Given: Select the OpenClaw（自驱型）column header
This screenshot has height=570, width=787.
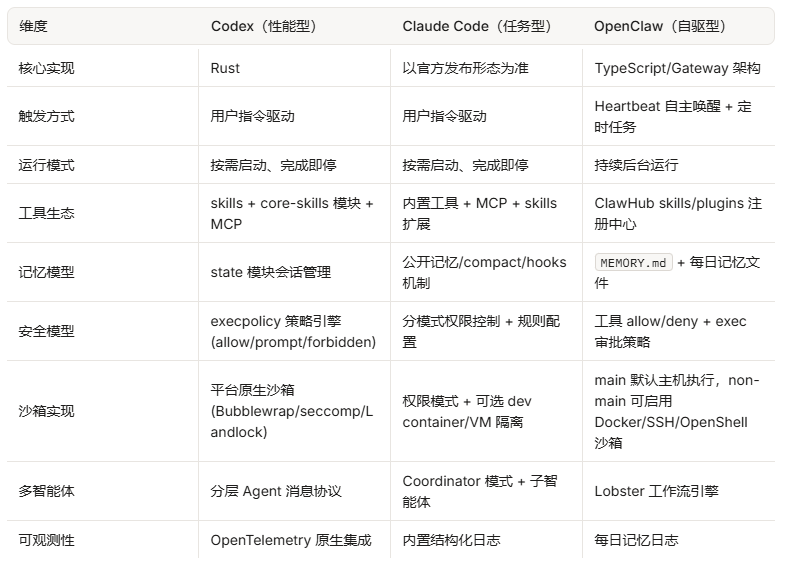Looking at the screenshot, I should 660,26.
